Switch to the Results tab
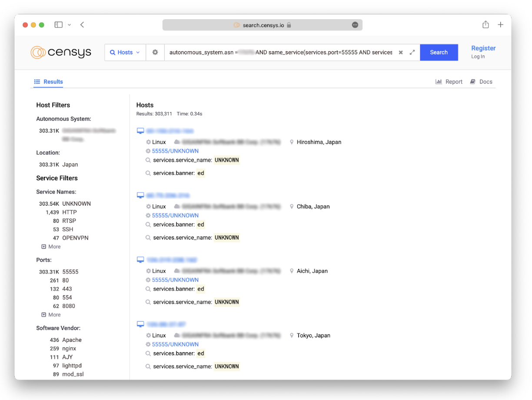Screen dimensions: 532x400 tap(49, 82)
